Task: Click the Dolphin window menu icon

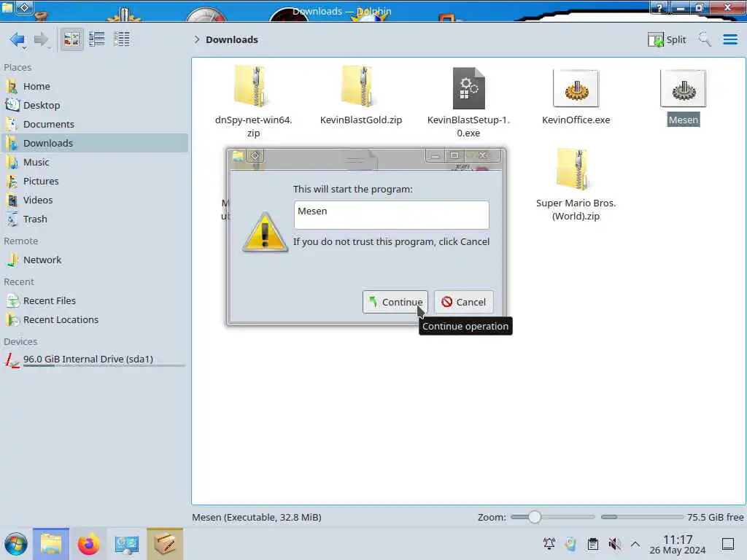Action: point(7,7)
